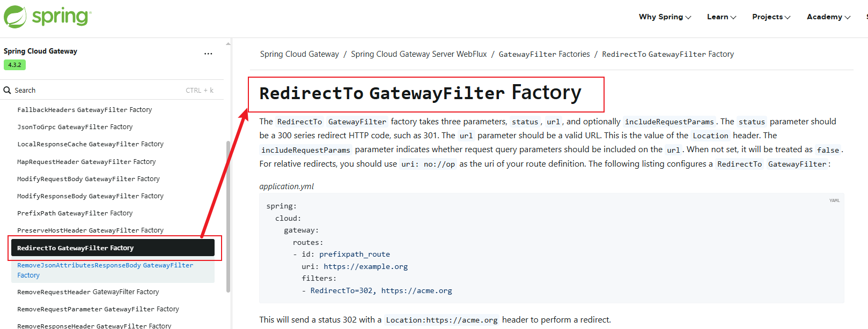Click the 4.3.2 version badge

click(x=14, y=65)
